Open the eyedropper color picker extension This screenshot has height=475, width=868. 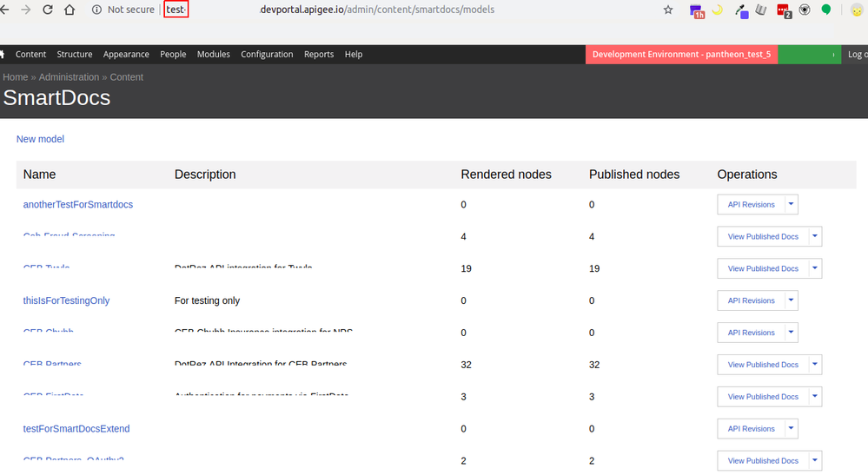[741, 10]
